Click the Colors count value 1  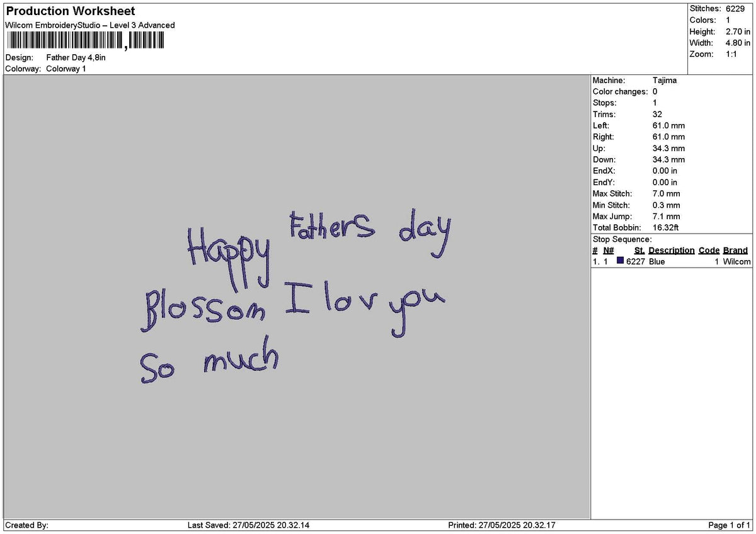[x=728, y=20]
